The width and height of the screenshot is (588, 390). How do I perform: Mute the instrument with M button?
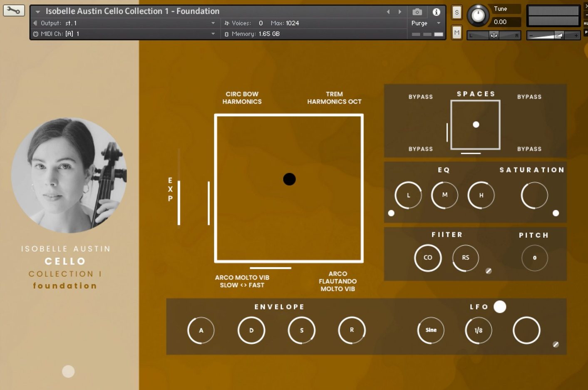tap(457, 32)
